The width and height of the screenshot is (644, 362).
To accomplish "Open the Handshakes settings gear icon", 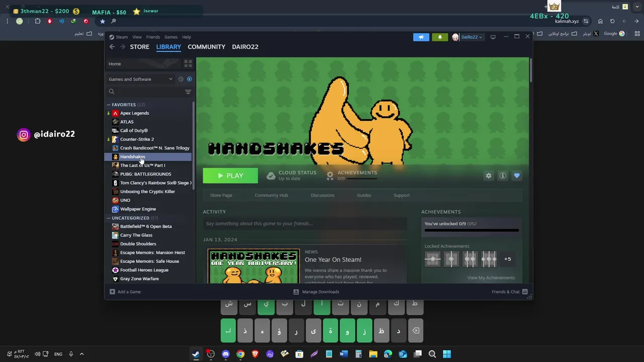I will 489,175.
